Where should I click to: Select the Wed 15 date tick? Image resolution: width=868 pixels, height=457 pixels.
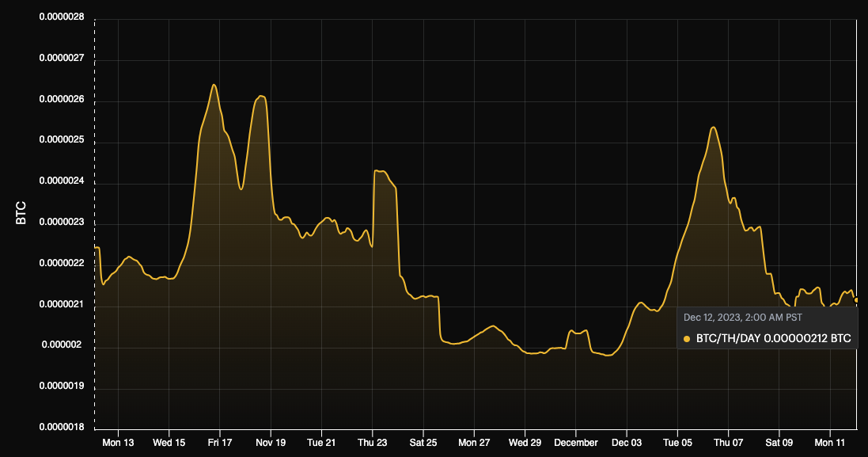(x=169, y=443)
